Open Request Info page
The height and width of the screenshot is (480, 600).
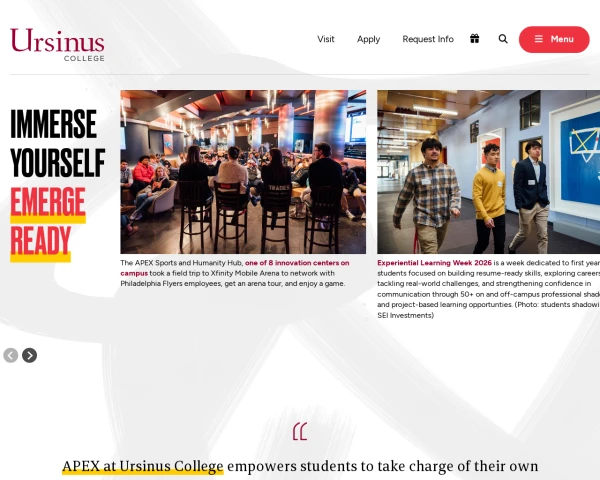click(428, 39)
